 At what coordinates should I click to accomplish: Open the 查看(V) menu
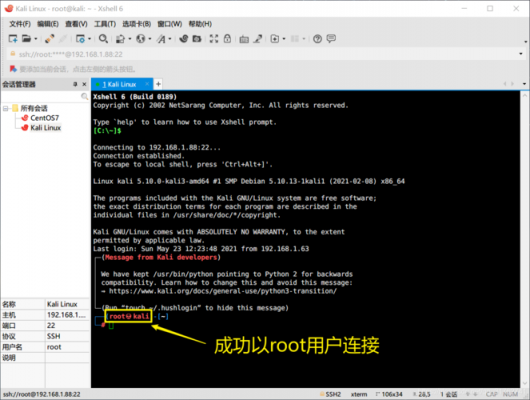click(76, 24)
